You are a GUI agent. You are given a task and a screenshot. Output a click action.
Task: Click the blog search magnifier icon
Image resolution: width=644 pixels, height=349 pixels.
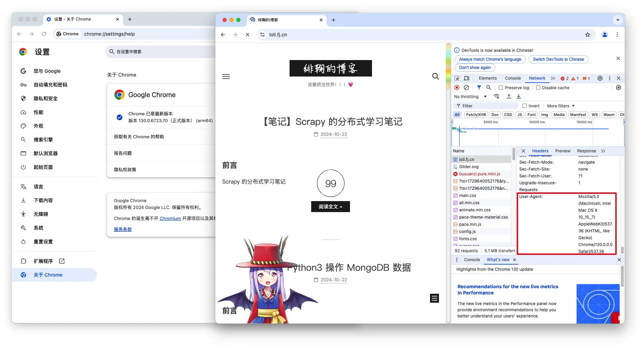[x=436, y=77]
